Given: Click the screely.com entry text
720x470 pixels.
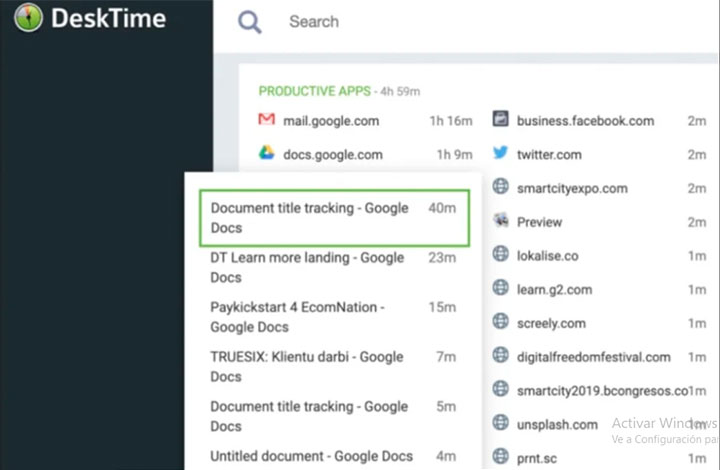Looking at the screenshot, I should pyautogui.click(x=551, y=324).
